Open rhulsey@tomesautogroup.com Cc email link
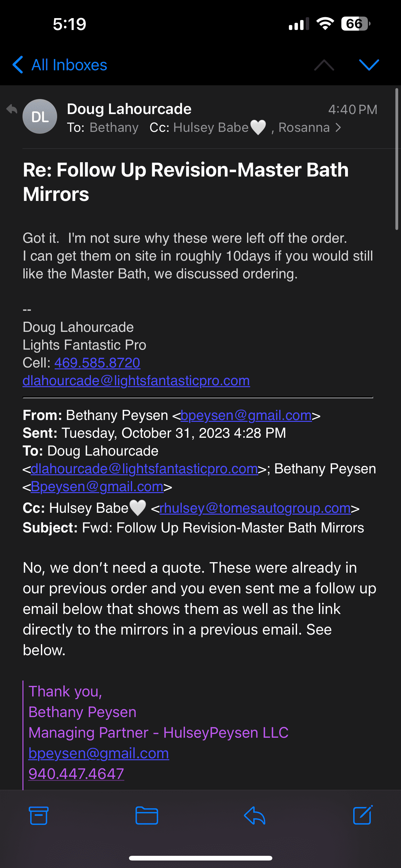 (x=255, y=508)
